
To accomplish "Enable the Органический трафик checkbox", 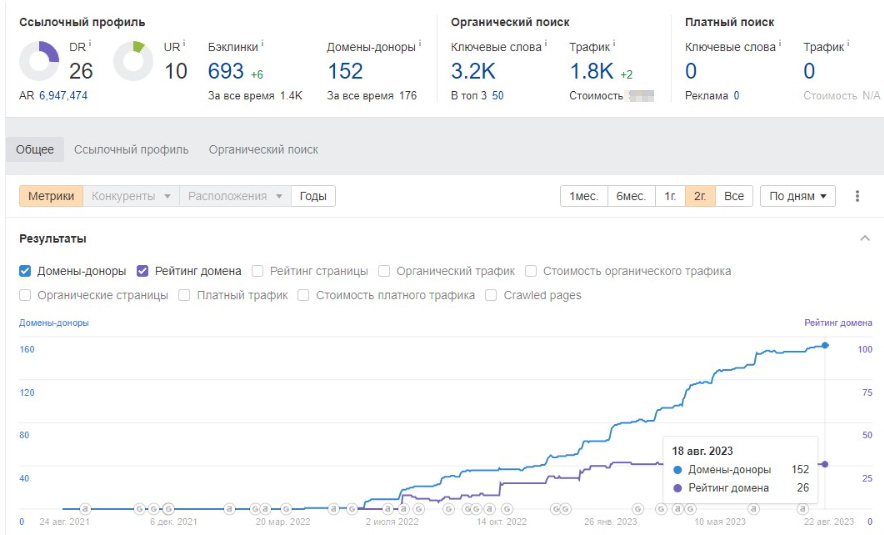I will point(385,271).
